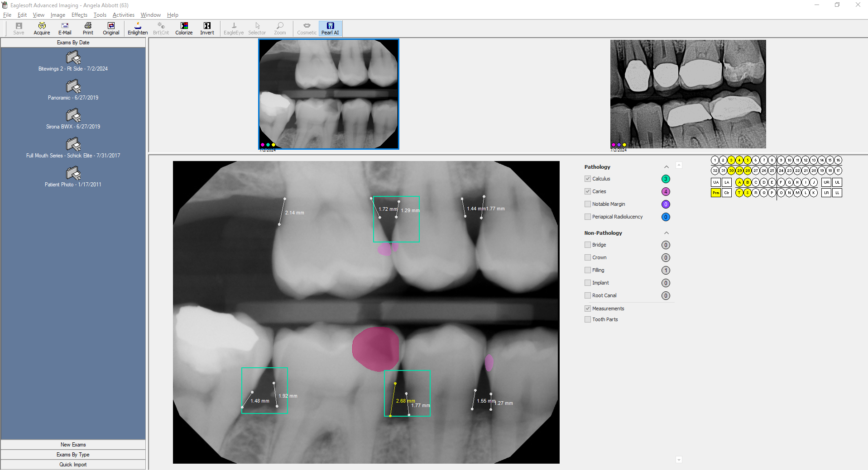Check the Crown checkbox
The width and height of the screenshot is (868, 470).
click(x=588, y=257)
